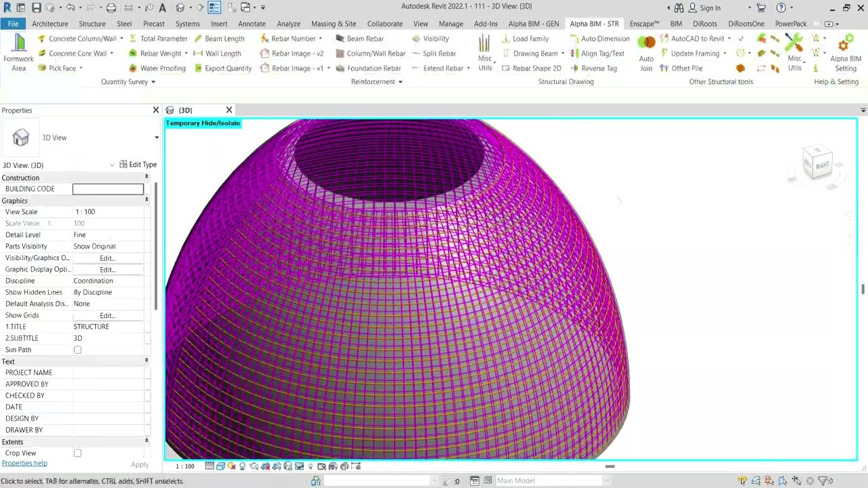Viewport: 868px width, 488px height.
Task: Click Edit for Visibility/Graphics Overrides
Action: 107,258
